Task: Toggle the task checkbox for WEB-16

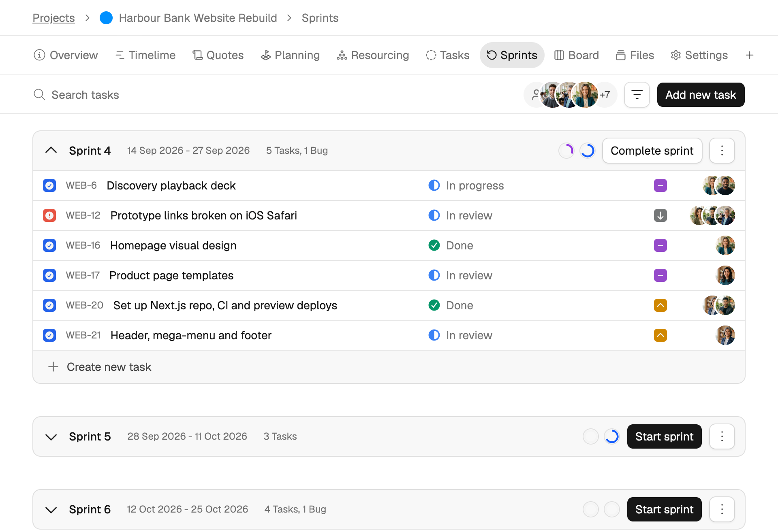Action: (49, 245)
